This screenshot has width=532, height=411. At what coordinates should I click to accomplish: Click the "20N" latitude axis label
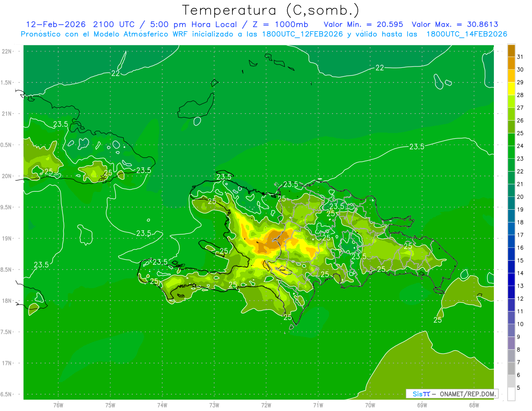click(x=7, y=176)
